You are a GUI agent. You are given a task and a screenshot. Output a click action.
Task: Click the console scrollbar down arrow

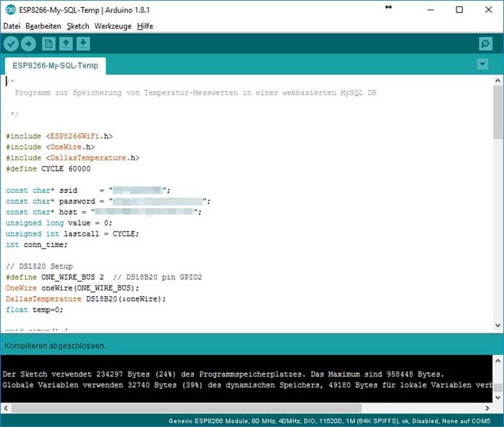click(498, 398)
